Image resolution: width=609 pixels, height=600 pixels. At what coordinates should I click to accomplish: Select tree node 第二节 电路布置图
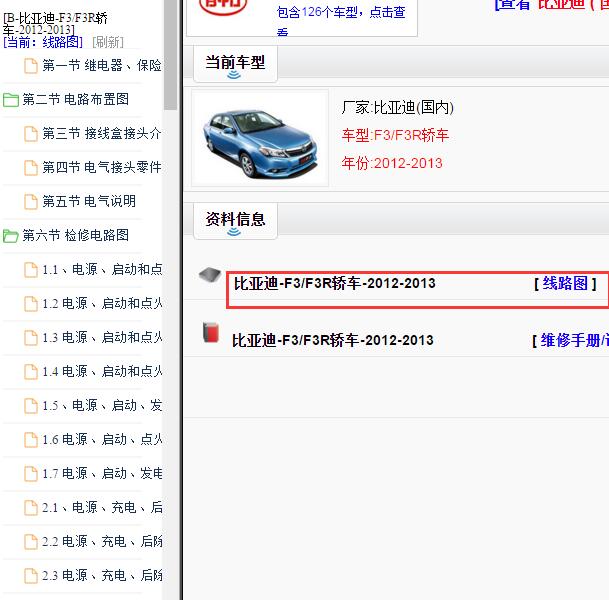[75, 99]
